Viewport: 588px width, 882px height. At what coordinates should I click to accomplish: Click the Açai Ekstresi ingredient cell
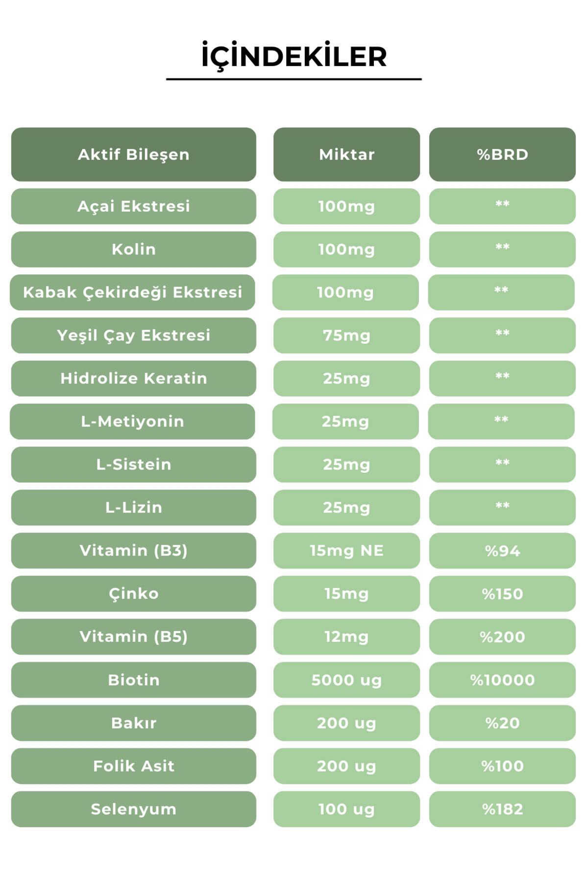[x=134, y=206]
